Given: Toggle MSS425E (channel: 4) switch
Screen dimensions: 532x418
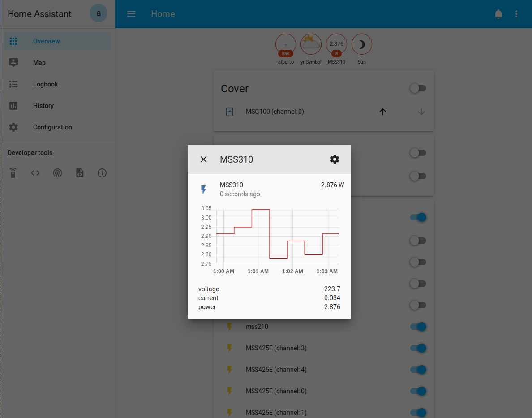Looking at the screenshot, I should [x=418, y=370].
